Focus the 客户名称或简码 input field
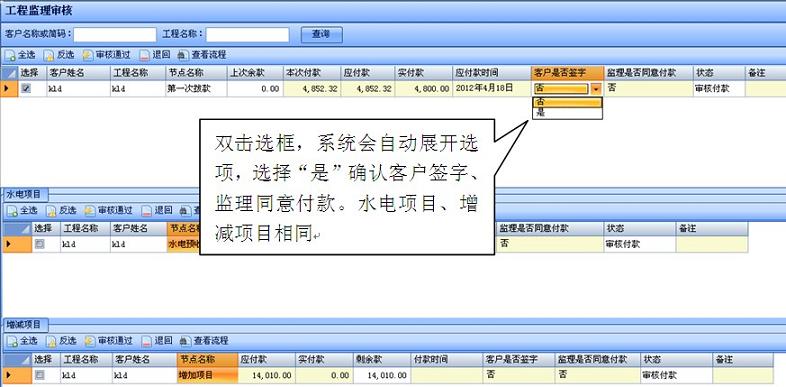Viewport: 786px width, 387px height. (x=115, y=35)
